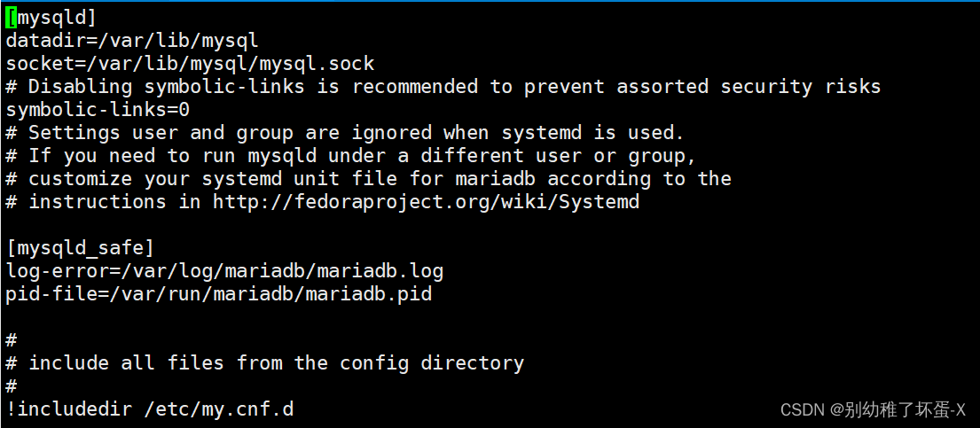Click the word 'mariadb' in systemd comment
This screenshot has width=980, height=428.
point(495,179)
